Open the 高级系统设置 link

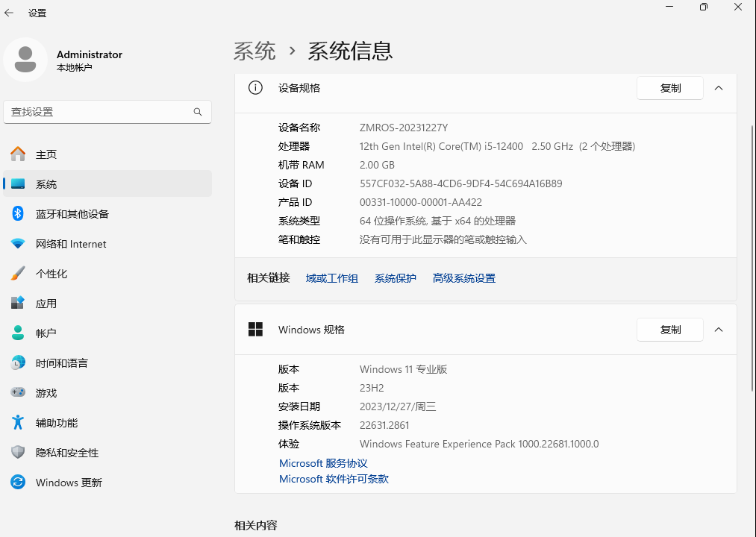pos(463,278)
